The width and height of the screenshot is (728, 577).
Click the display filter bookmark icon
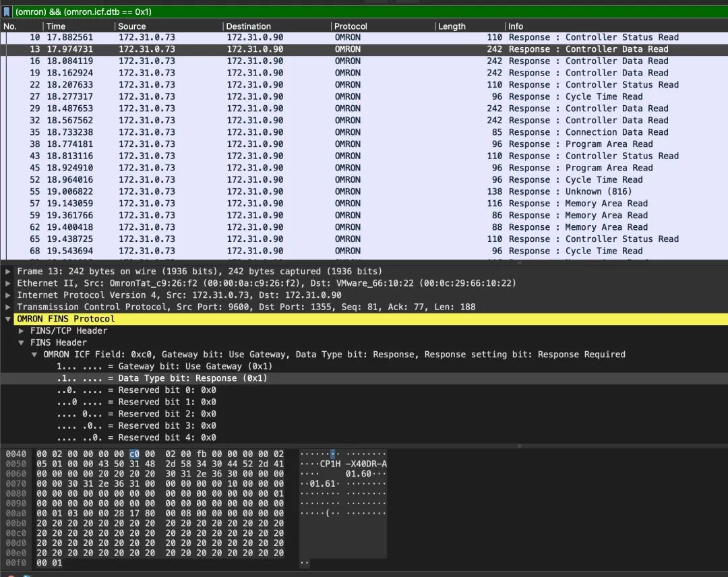coord(7,11)
